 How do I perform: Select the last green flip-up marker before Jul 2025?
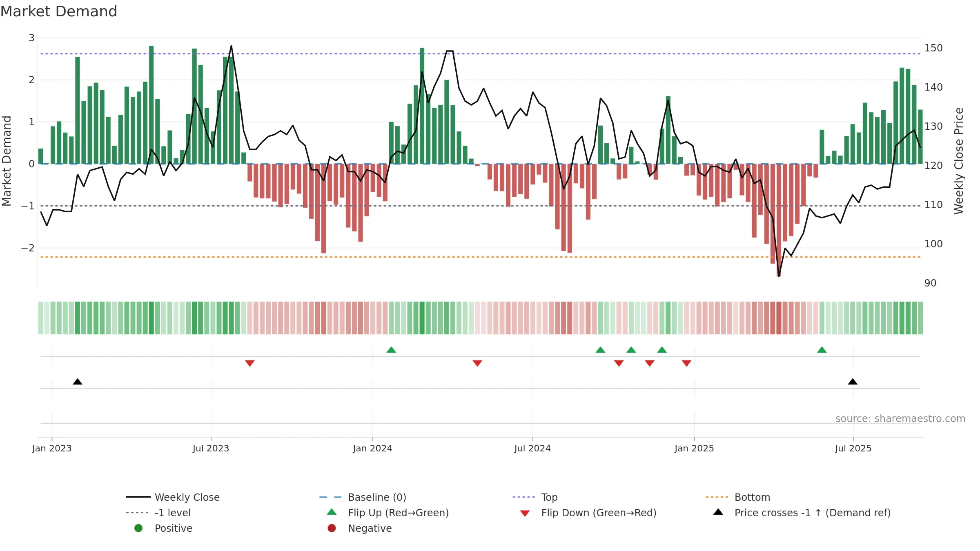pos(822,350)
